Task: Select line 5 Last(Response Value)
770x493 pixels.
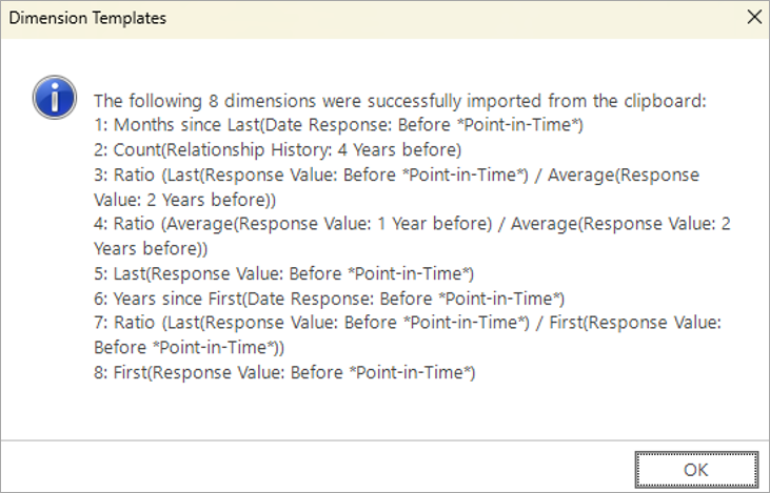Action: (x=283, y=273)
